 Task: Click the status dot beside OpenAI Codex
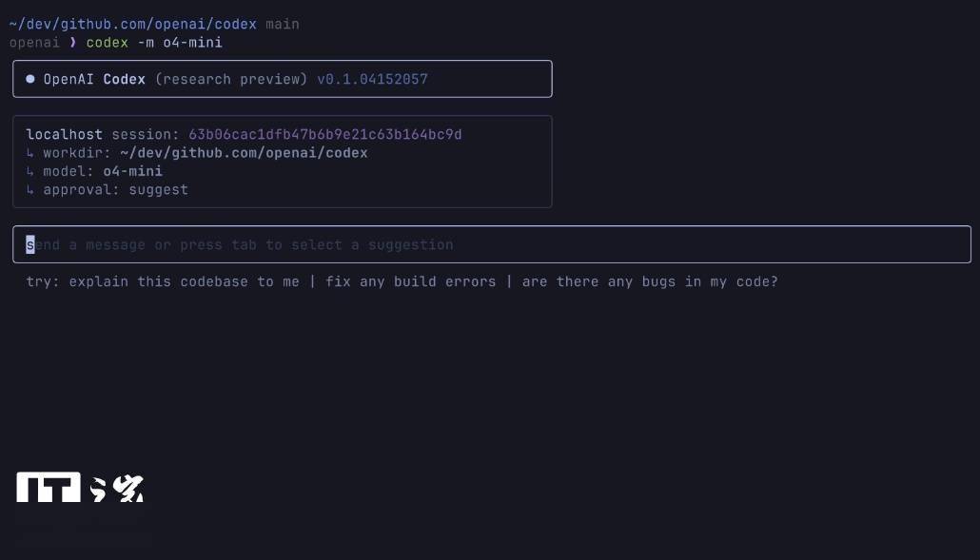pos(30,79)
